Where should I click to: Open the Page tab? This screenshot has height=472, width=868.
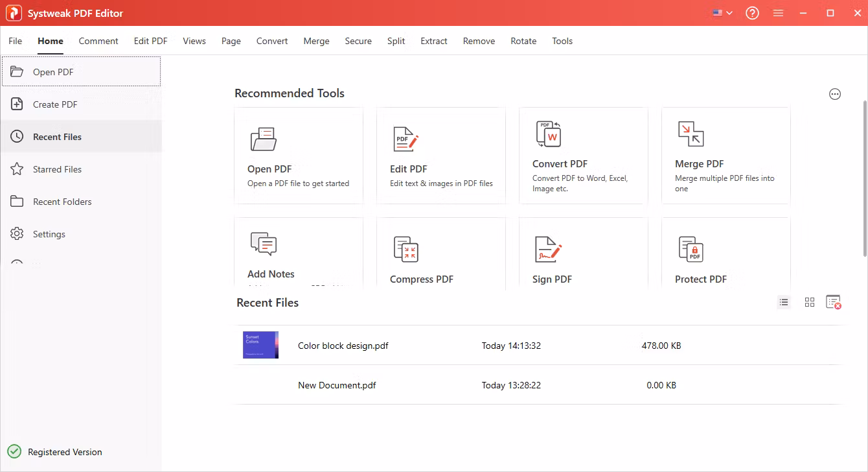click(x=231, y=41)
